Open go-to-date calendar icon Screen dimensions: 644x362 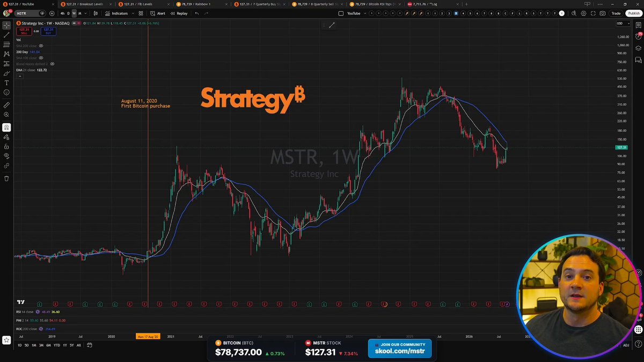[90, 345]
